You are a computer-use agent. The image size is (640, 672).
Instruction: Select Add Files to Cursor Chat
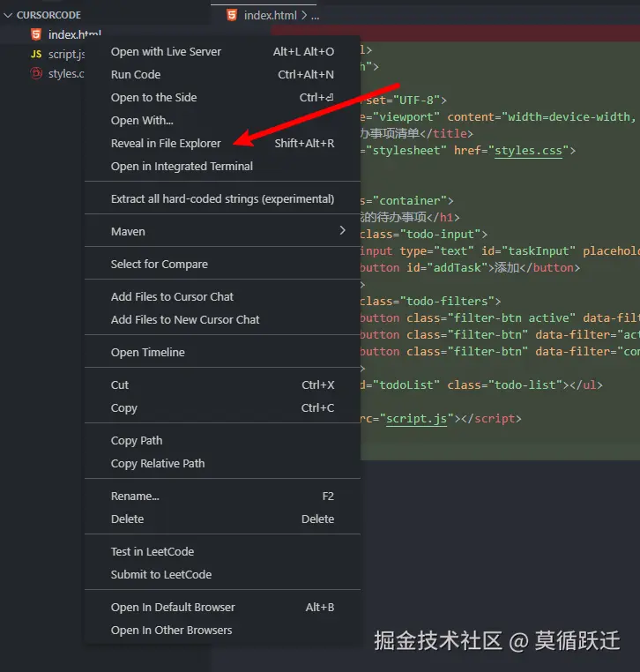pos(222,296)
